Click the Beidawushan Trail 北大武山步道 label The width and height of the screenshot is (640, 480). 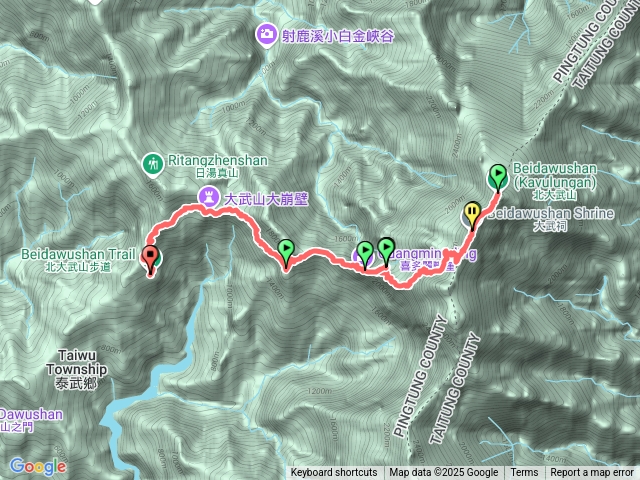pyautogui.click(x=78, y=260)
